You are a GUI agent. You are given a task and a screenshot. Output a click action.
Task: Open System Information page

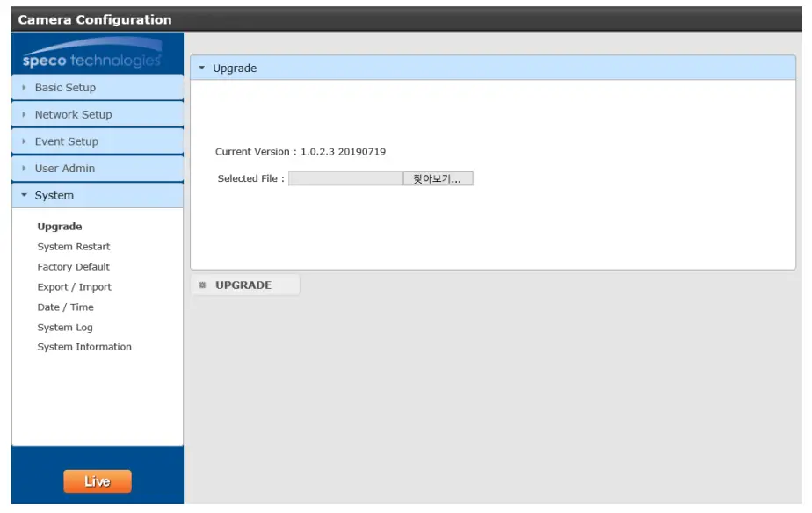pyautogui.click(x=84, y=347)
